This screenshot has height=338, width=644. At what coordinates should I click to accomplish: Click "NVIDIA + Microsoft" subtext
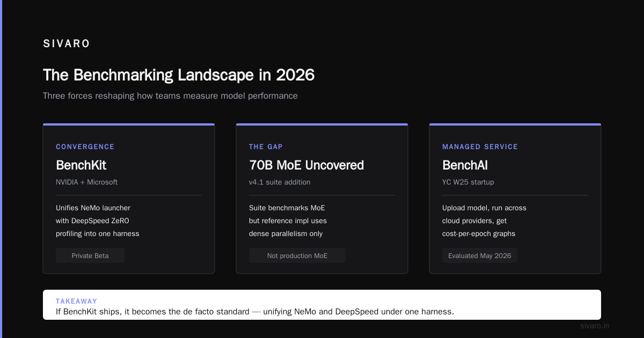(86, 182)
